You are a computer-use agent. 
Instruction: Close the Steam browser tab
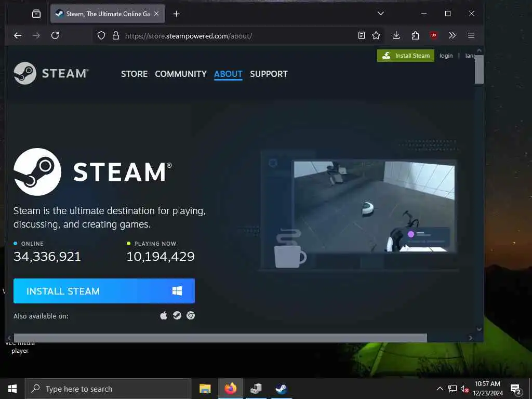click(x=156, y=14)
